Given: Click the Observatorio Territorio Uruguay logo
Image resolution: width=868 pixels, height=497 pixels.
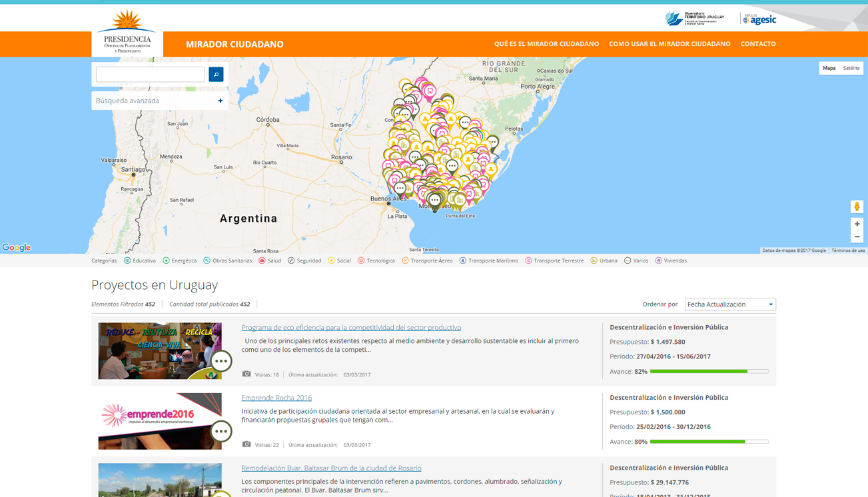Looking at the screenshot, I should click(695, 19).
